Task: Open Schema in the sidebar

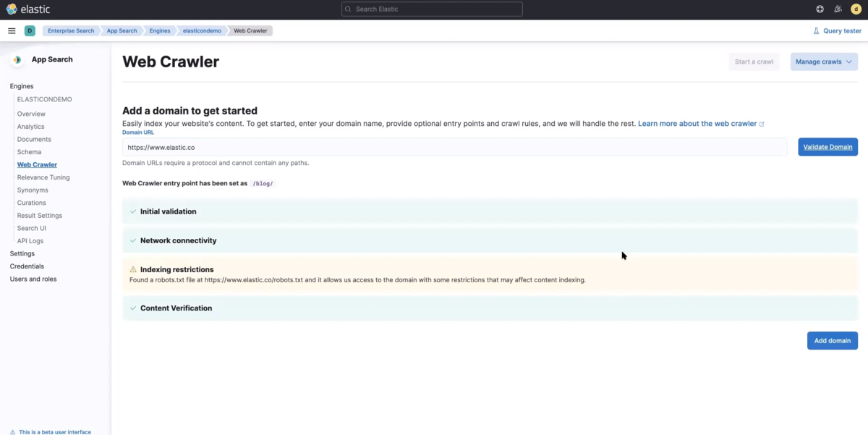Action: pos(29,152)
